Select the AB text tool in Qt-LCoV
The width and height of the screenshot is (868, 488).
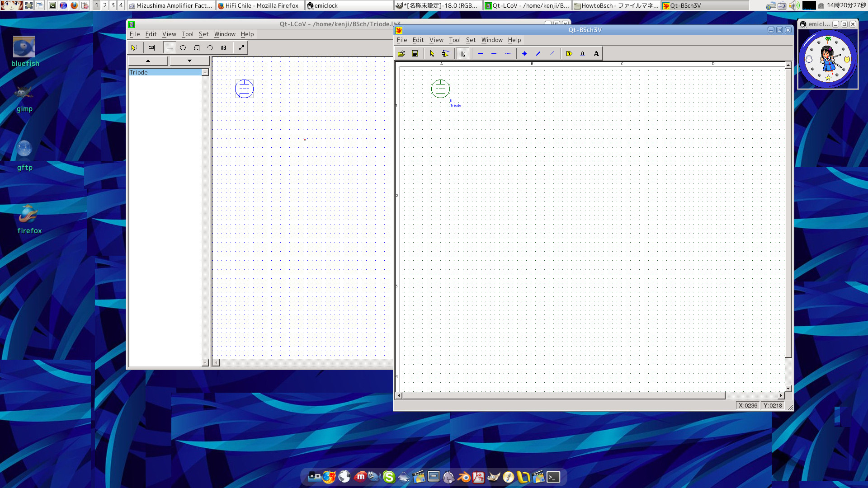point(223,47)
